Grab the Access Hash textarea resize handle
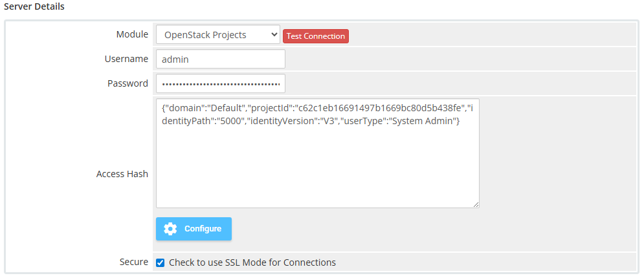Screen dimensions: 644x278 (476, 204)
